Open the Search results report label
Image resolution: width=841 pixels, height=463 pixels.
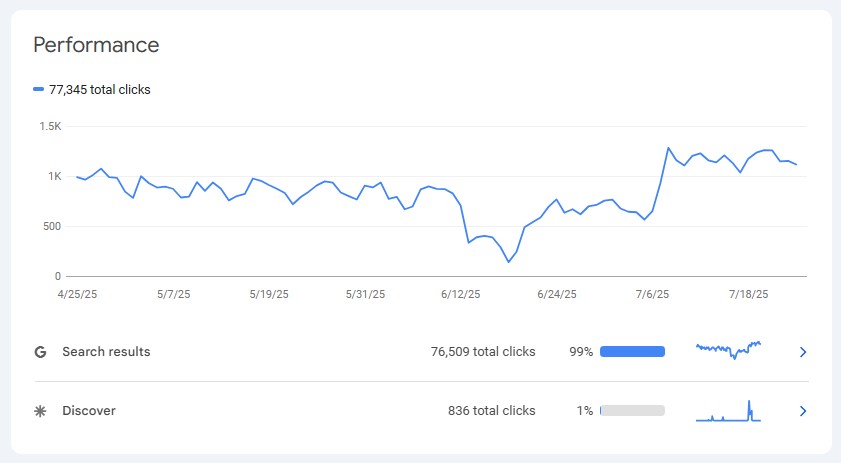pyautogui.click(x=106, y=352)
